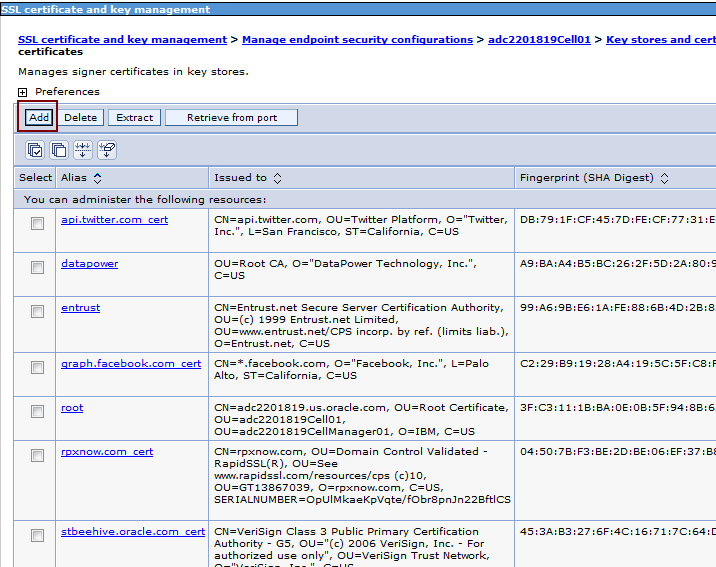Sort by Fingerprint (SHA Digest) arrows
The height and width of the screenshot is (567, 716).
[664, 178]
